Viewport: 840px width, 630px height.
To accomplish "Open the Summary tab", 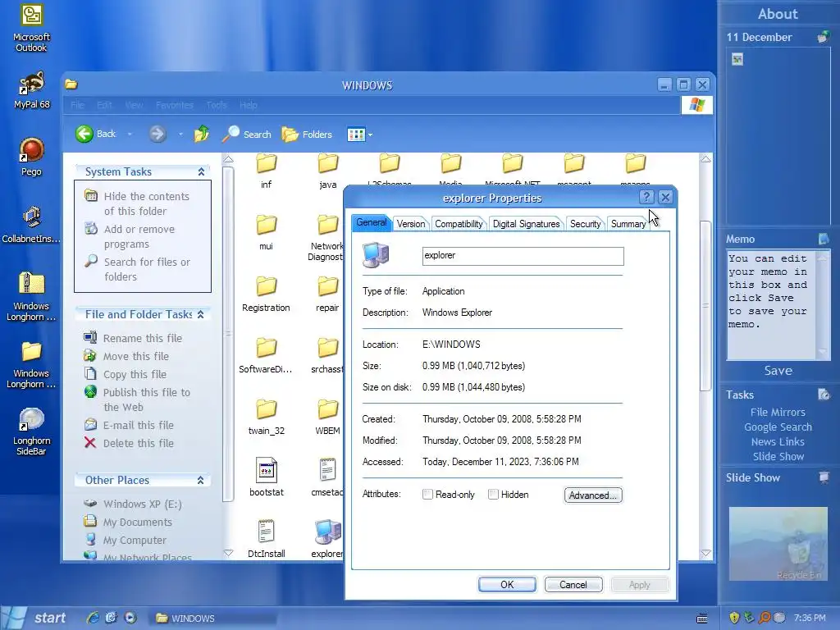I will (x=628, y=224).
